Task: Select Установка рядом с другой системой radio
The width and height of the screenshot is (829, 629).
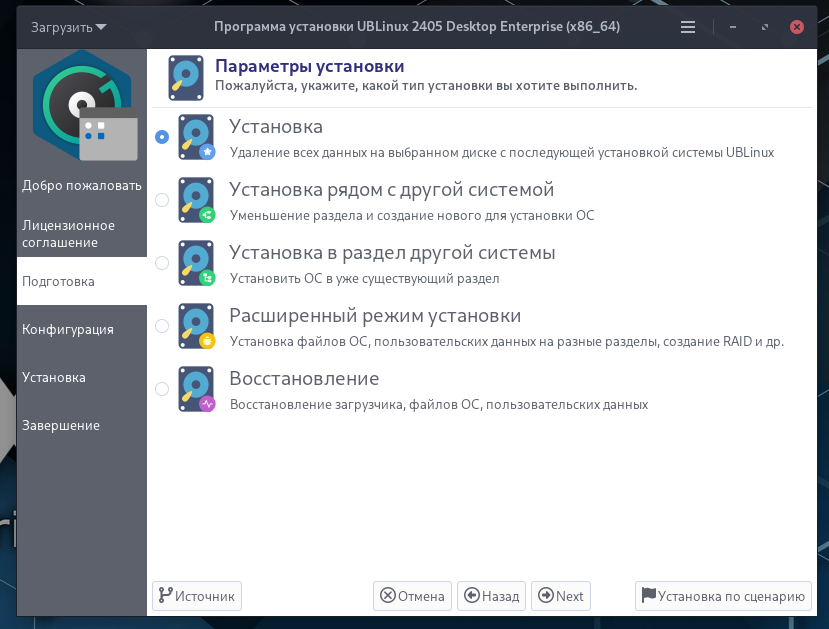Action: [162, 200]
